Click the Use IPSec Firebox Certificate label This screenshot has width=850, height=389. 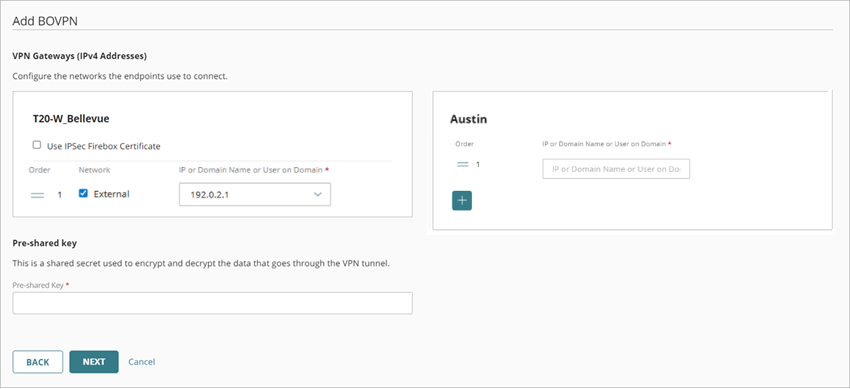(x=104, y=146)
